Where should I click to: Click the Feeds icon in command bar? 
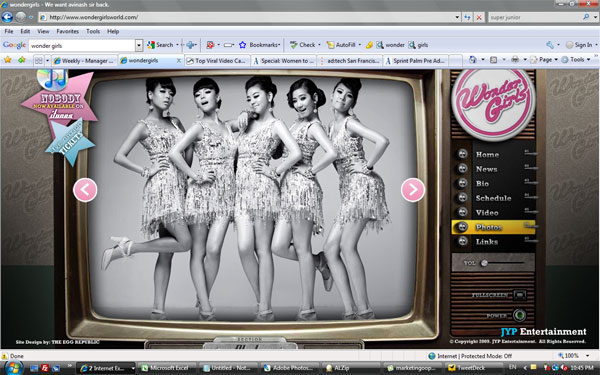pos(494,60)
